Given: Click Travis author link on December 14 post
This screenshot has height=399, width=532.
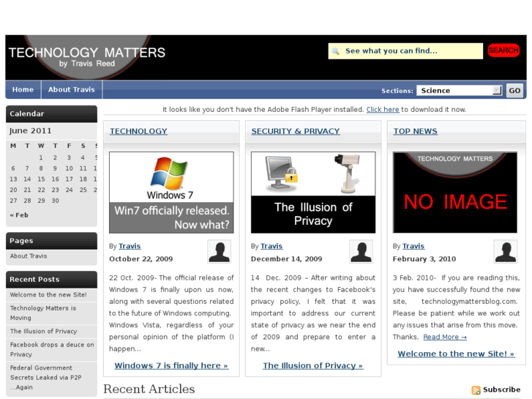Looking at the screenshot, I should [x=271, y=246].
